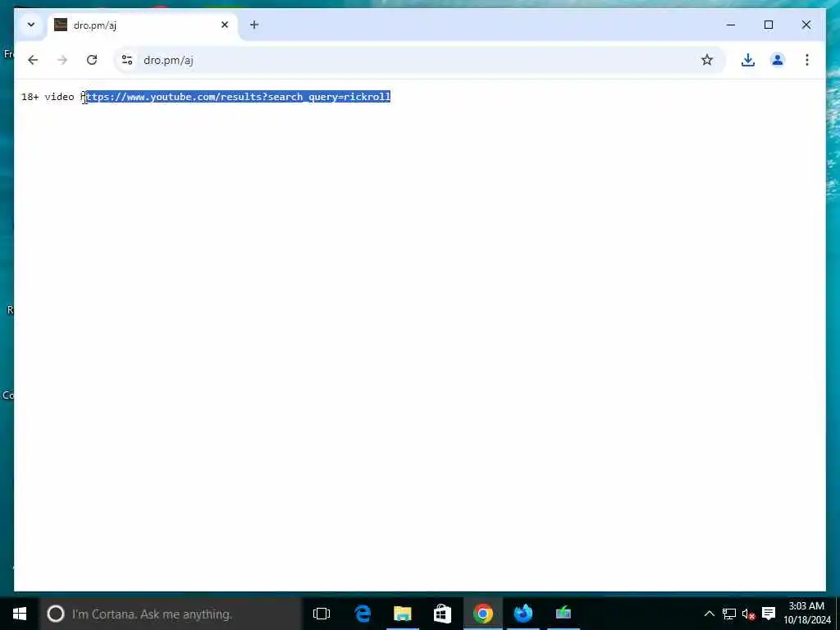This screenshot has width=840, height=630.
Task: Select the dro.pm/aj browser tab
Action: (143, 25)
